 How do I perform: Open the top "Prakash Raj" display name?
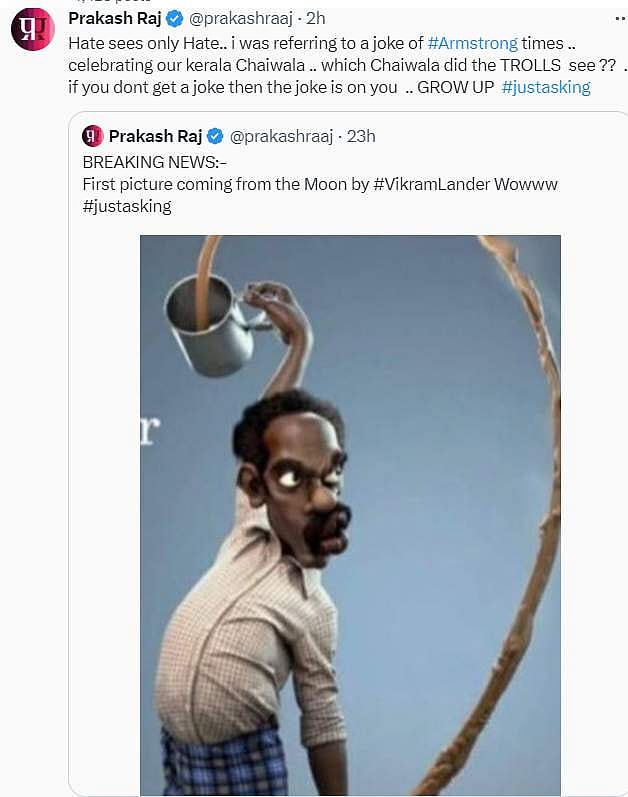coord(114,18)
